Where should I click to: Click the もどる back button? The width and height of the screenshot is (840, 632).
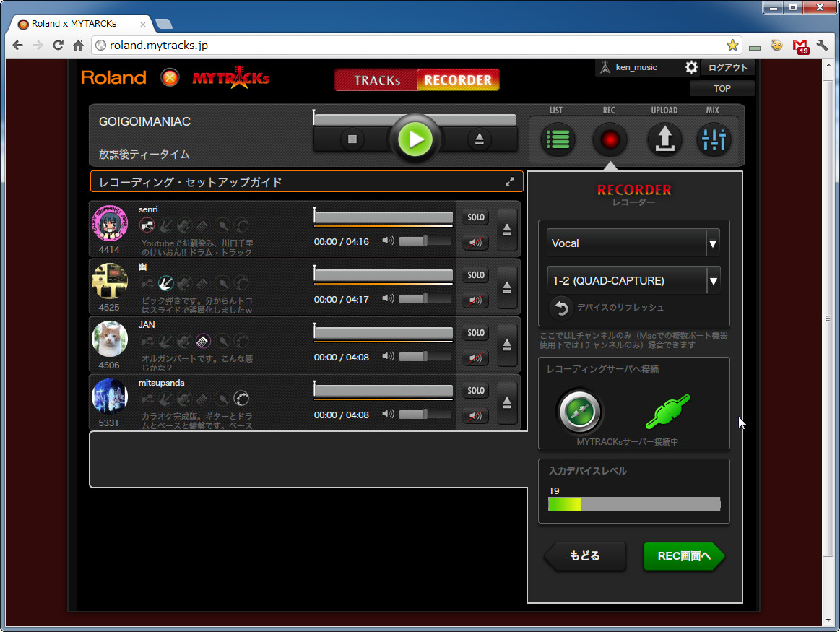[x=584, y=556]
